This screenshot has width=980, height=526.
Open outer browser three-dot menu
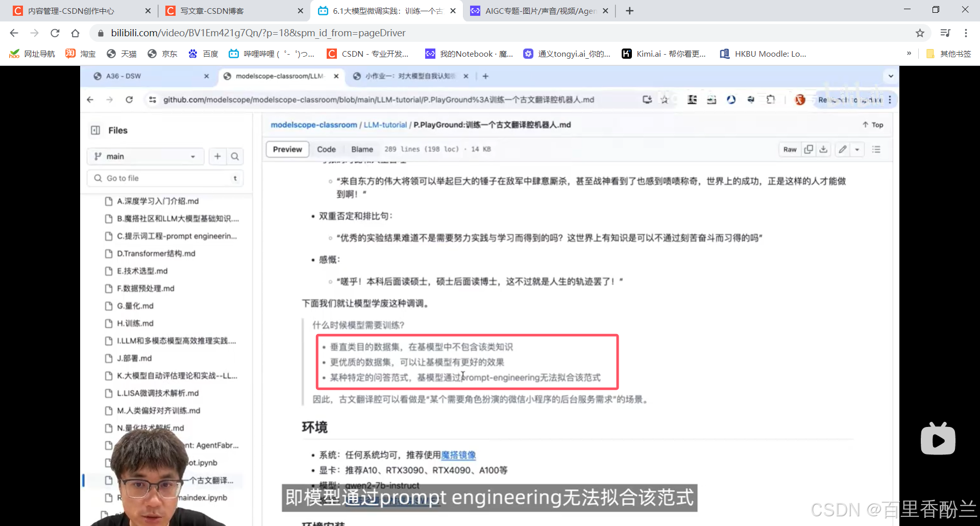pos(966,33)
